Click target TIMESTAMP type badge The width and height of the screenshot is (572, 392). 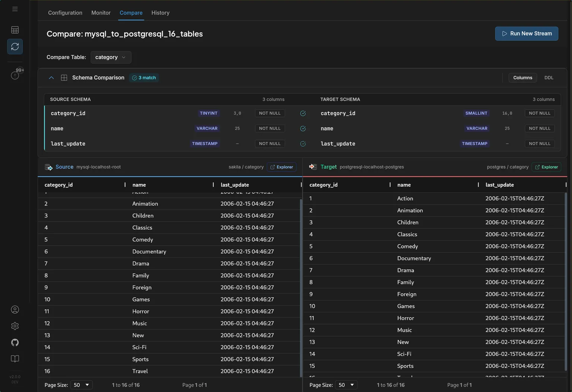click(x=474, y=144)
